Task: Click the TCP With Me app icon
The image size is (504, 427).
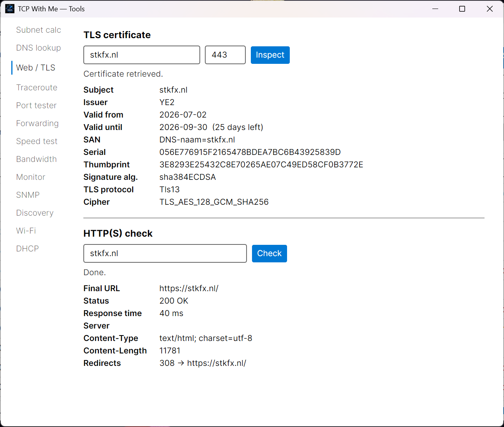Action: 10,9
